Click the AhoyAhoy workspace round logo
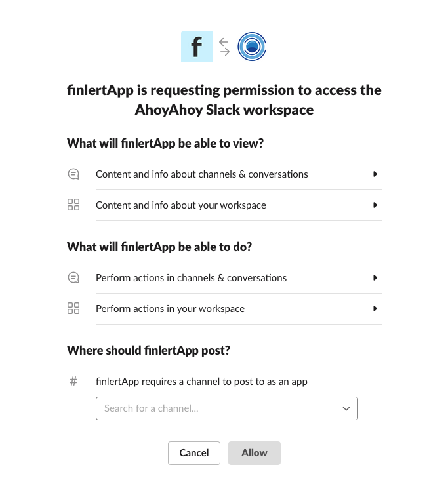 pyautogui.click(x=252, y=47)
